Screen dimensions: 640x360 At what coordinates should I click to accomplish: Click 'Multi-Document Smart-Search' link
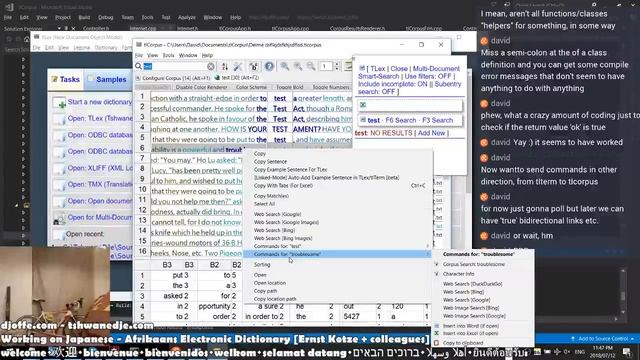pos(409,72)
